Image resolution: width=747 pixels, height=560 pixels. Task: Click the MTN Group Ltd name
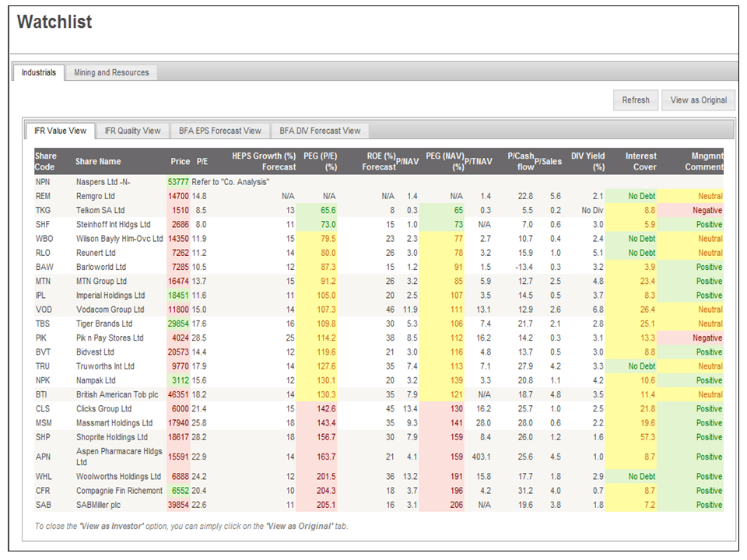point(101,282)
